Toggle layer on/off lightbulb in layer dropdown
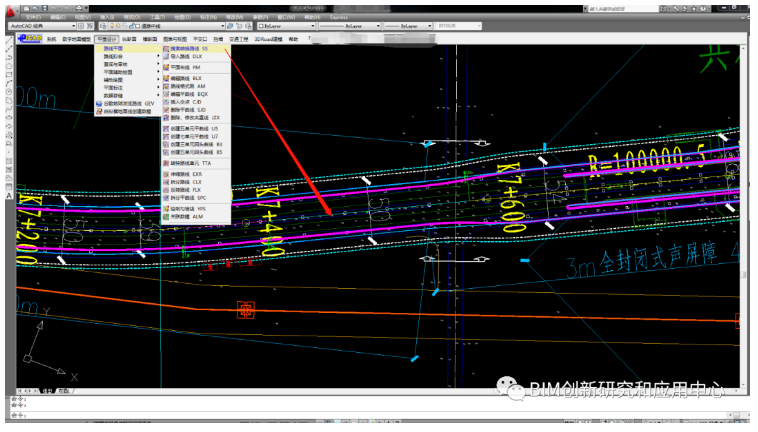Viewport: 758px width, 432px height. click(112, 26)
